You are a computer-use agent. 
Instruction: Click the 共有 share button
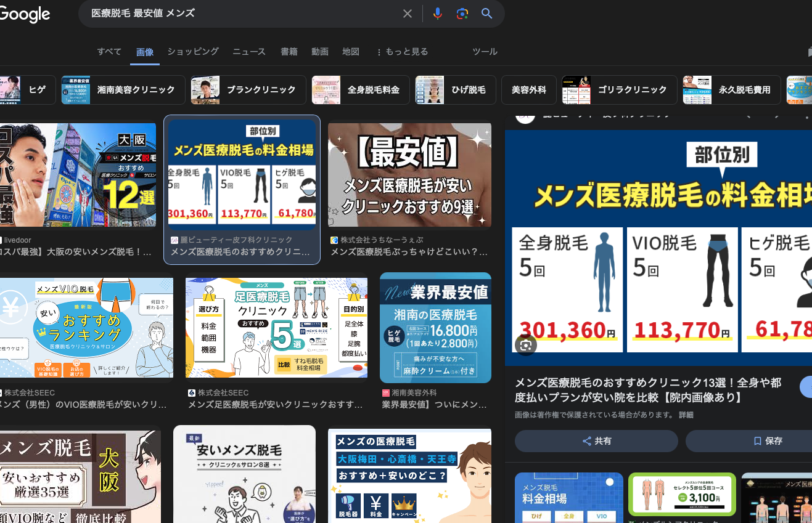596,441
